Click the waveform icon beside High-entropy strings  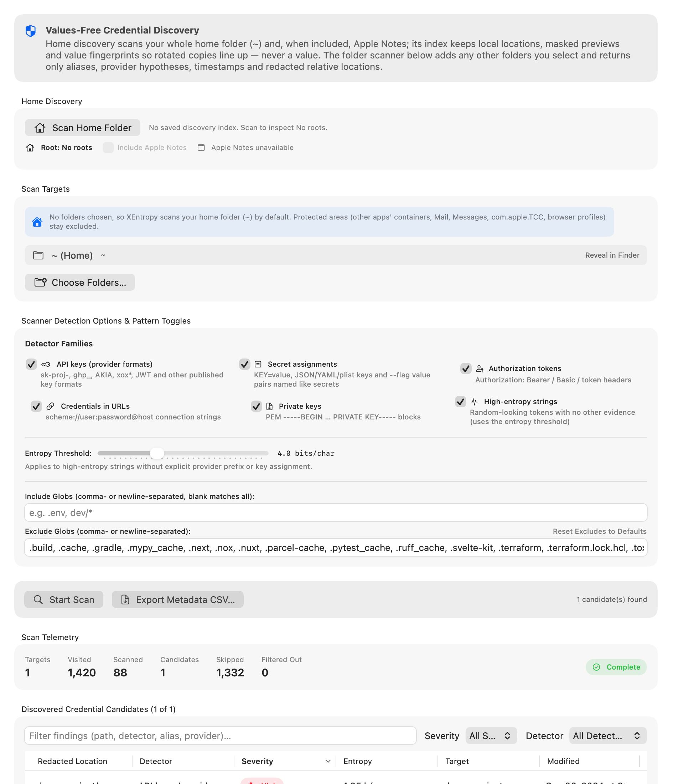474,402
